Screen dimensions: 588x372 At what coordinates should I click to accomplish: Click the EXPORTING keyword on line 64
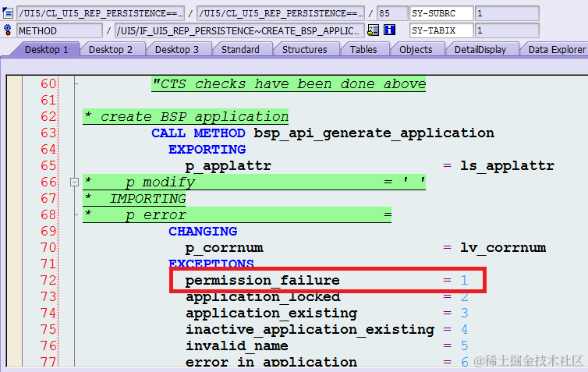(207, 150)
